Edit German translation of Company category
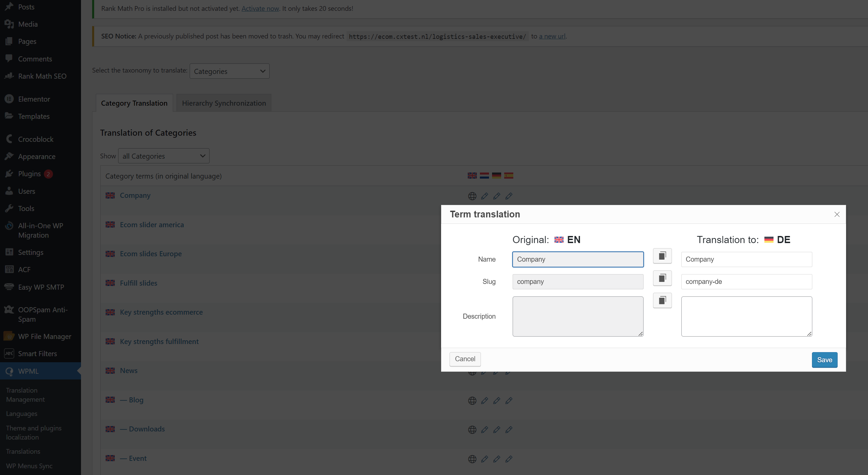 (x=496, y=196)
